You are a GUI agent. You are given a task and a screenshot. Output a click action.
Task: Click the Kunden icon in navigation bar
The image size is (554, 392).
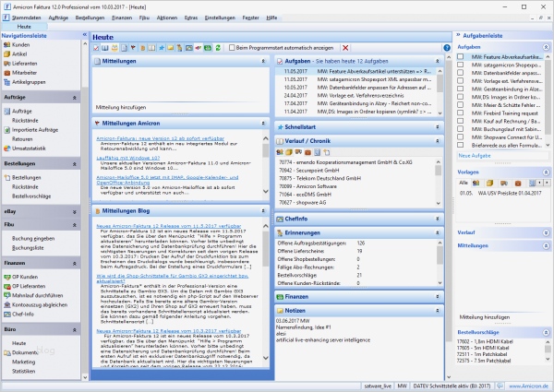(6, 43)
